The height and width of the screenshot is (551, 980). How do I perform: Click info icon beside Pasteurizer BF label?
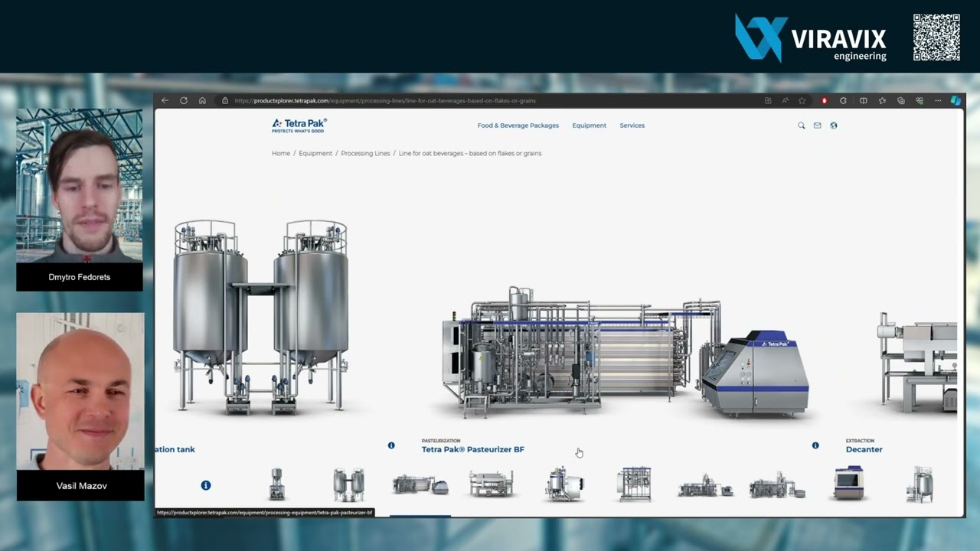tap(391, 445)
